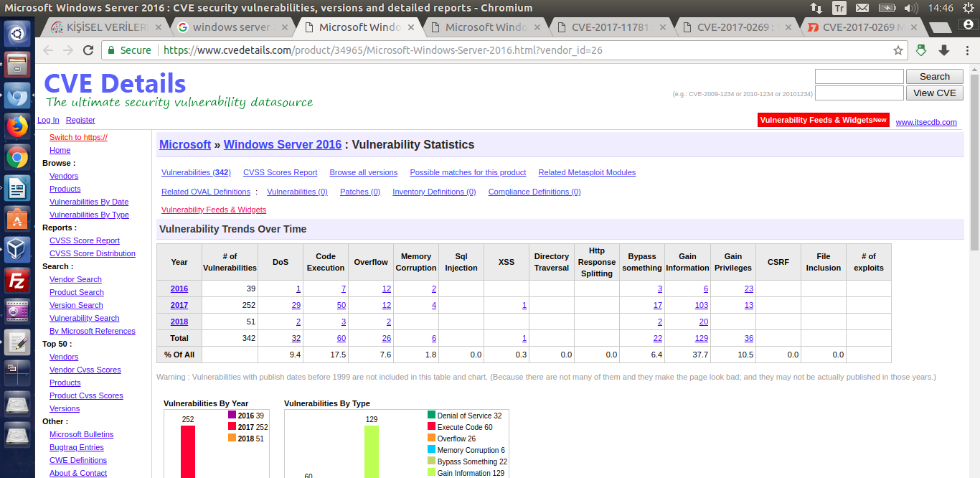Viewport: 980px width, 478px height.
Task: Follow the Browse all versions link
Action: pyautogui.click(x=364, y=172)
